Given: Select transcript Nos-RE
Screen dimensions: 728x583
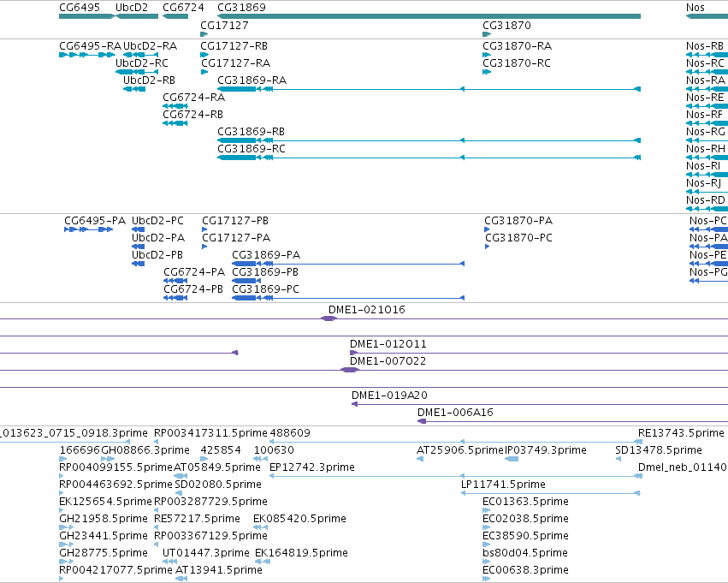Looking at the screenshot, I should [705, 98].
